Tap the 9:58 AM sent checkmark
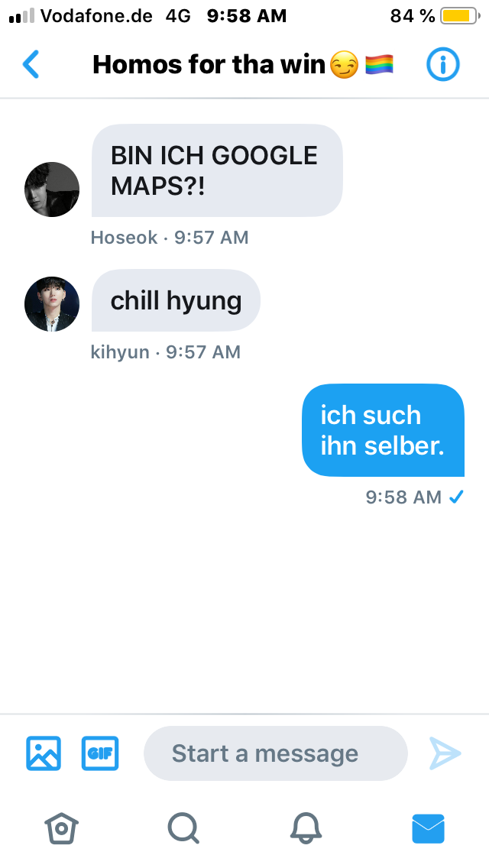This screenshot has height=868, width=489. 456,497
